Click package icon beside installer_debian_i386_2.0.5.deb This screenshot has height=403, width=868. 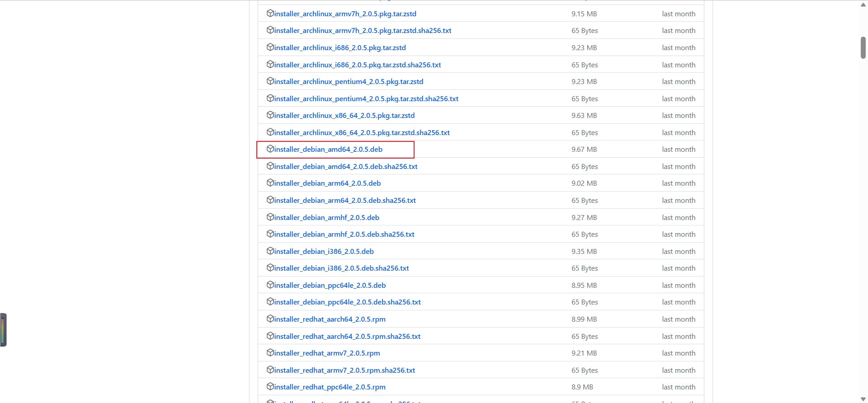click(x=270, y=251)
